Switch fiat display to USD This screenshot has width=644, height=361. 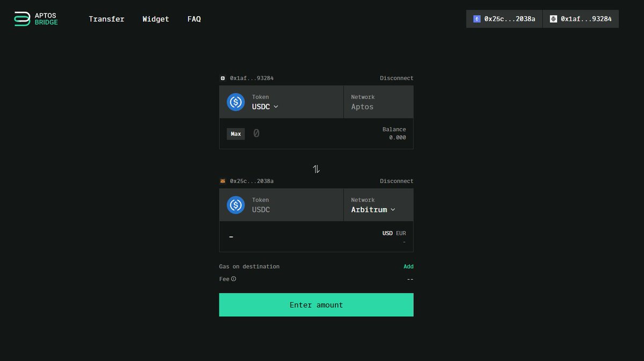[387, 233]
